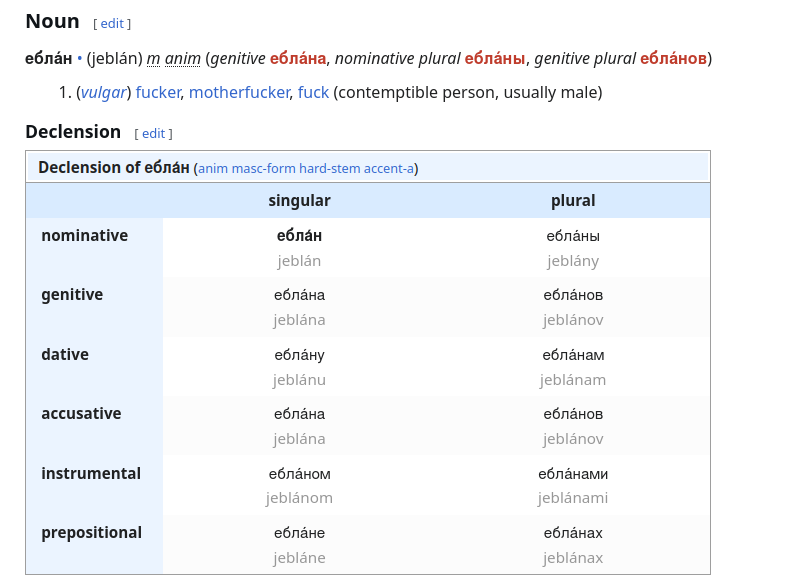The width and height of the screenshot is (786, 586).
Task: Click transliteration jeblánami
Action: [573, 498]
